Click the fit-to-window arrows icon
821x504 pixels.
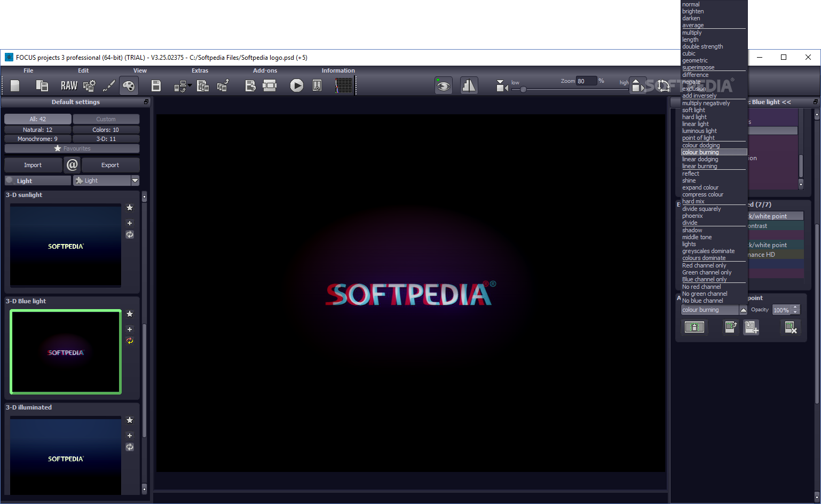(663, 85)
